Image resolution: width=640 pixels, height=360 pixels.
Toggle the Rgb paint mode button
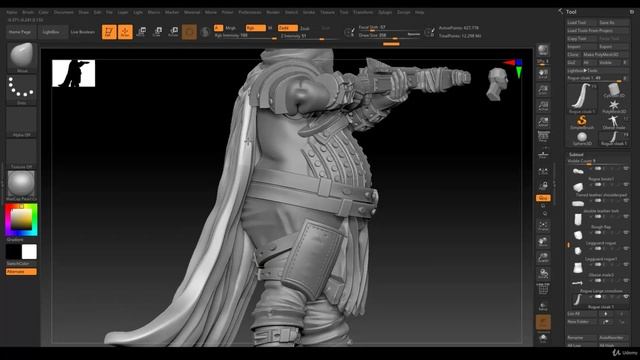255,28
